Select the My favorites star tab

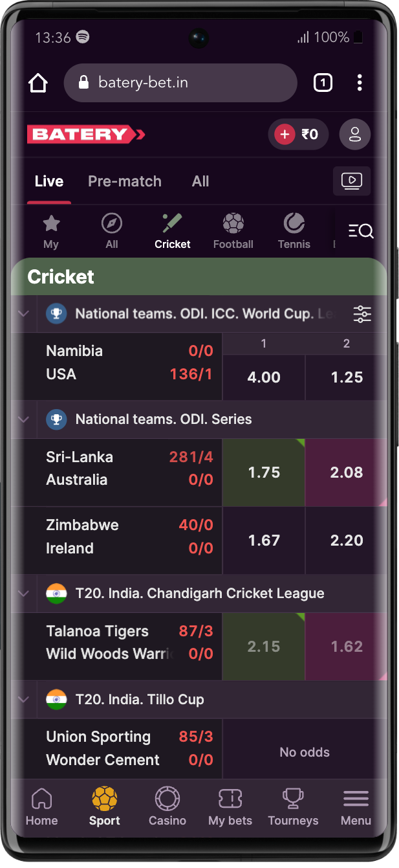click(51, 230)
